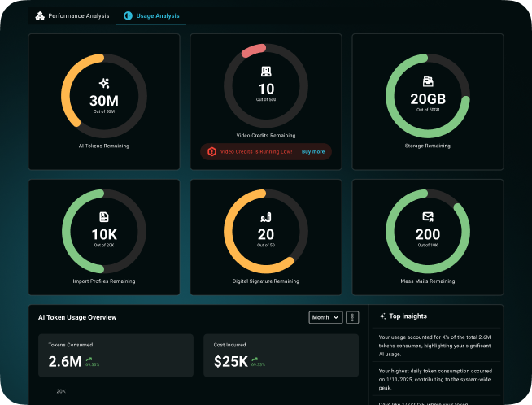The image size is (532, 405).
Task: Click the insight about highest daily consumption
Action: click(x=435, y=380)
